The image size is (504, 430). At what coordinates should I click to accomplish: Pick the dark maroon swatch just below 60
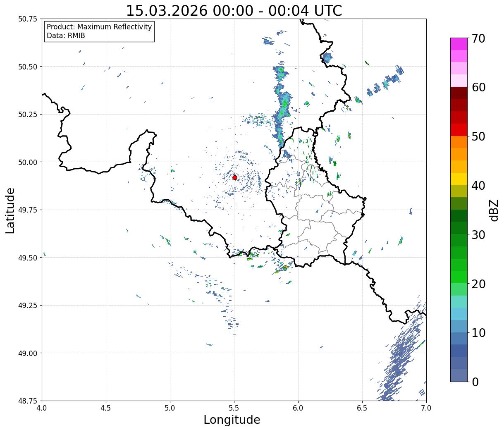click(x=459, y=93)
